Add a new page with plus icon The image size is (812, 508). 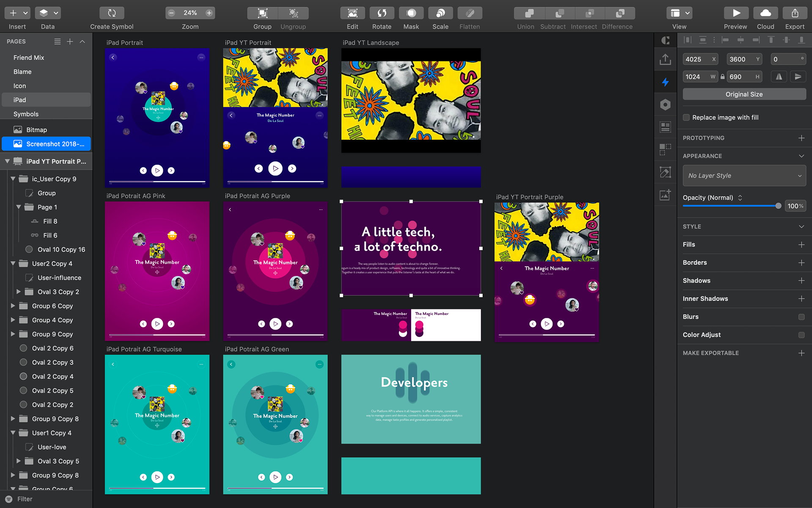(x=70, y=41)
